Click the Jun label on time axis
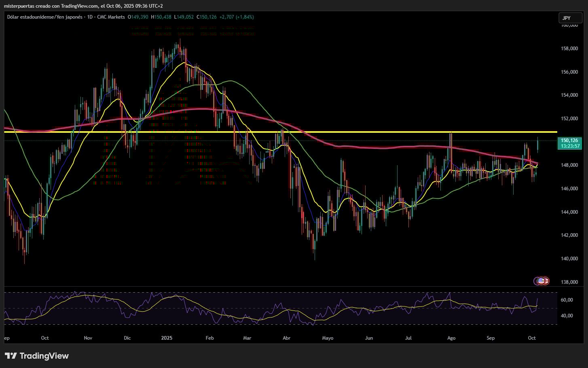Viewport: 588px width, 368px height. coord(368,338)
